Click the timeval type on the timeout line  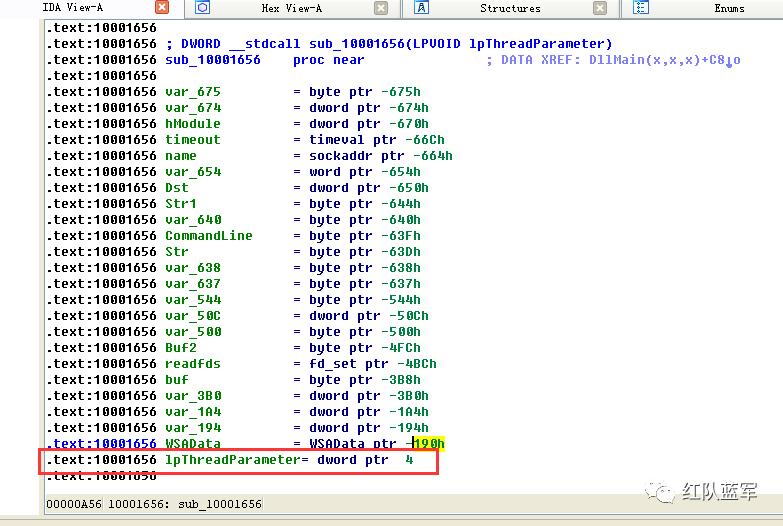pyautogui.click(x=337, y=140)
